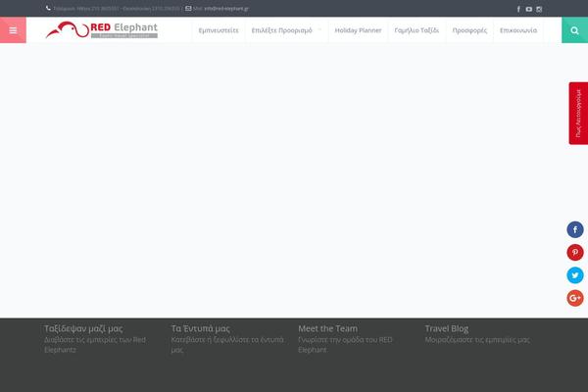Screen dimensions: 588x392
Task: Open the hamburger side menu
Action: click(13, 30)
